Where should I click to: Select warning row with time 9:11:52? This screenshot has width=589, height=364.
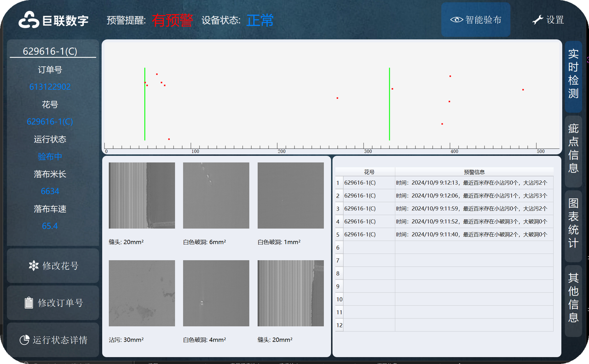(445, 222)
